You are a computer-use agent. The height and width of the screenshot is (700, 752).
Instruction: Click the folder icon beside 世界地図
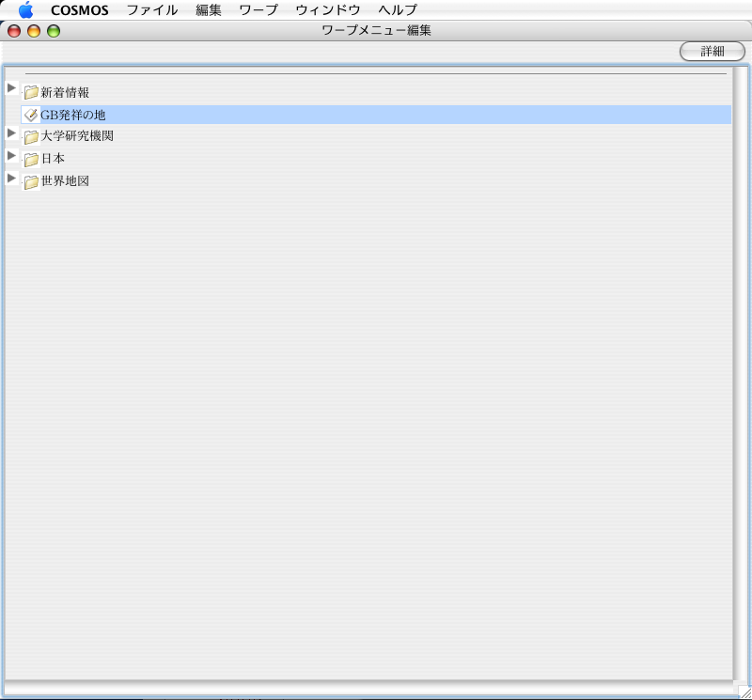point(31,181)
